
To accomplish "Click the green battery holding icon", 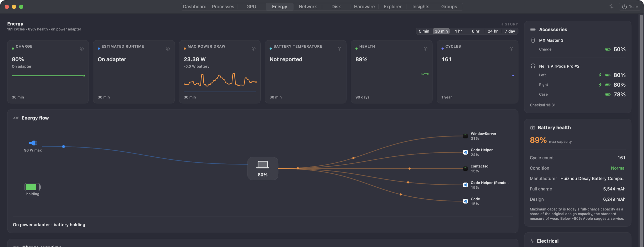I will [33, 187].
